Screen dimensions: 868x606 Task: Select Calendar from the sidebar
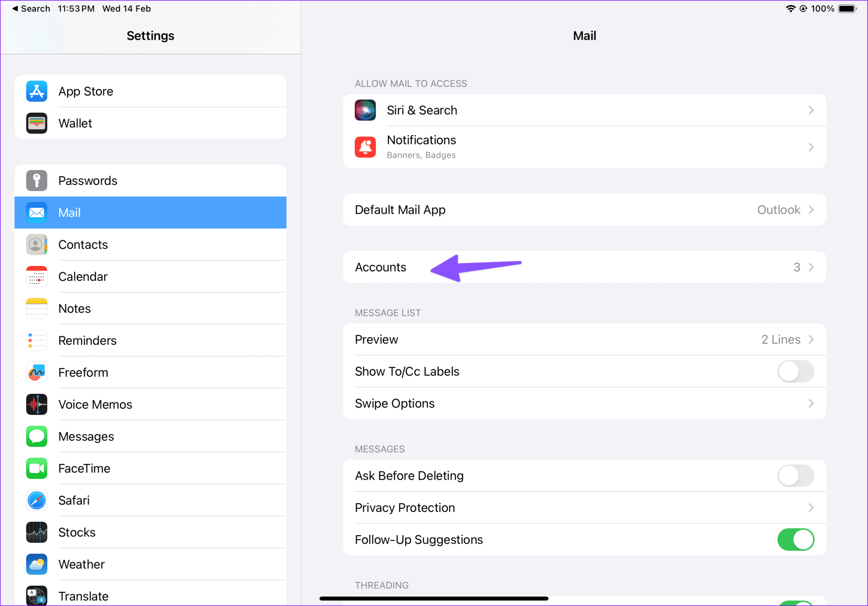36,276
